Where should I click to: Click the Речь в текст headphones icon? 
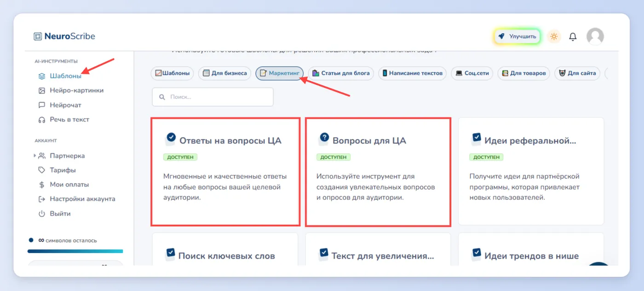42,120
